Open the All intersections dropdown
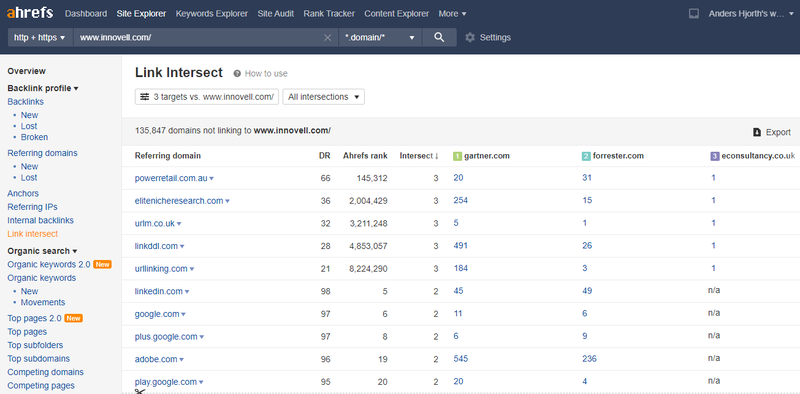The height and width of the screenshot is (394, 800). [x=323, y=96]
